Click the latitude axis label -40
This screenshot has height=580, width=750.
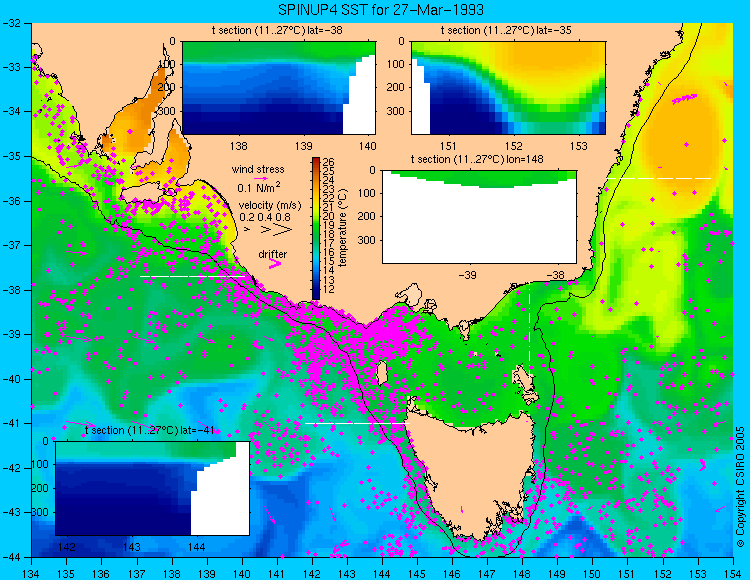pos(11,379)
